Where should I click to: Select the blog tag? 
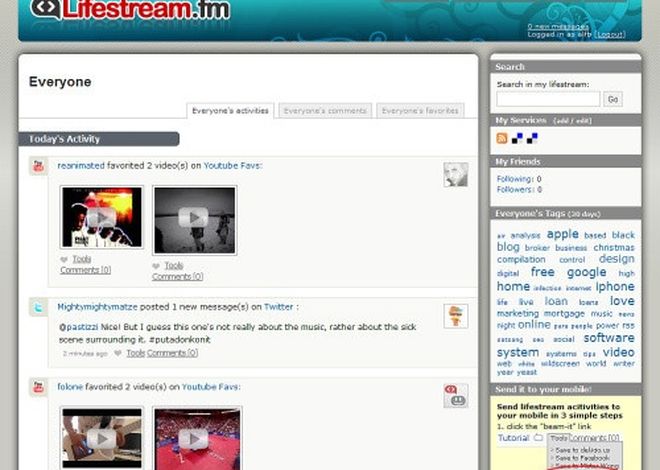click(508, 247)
